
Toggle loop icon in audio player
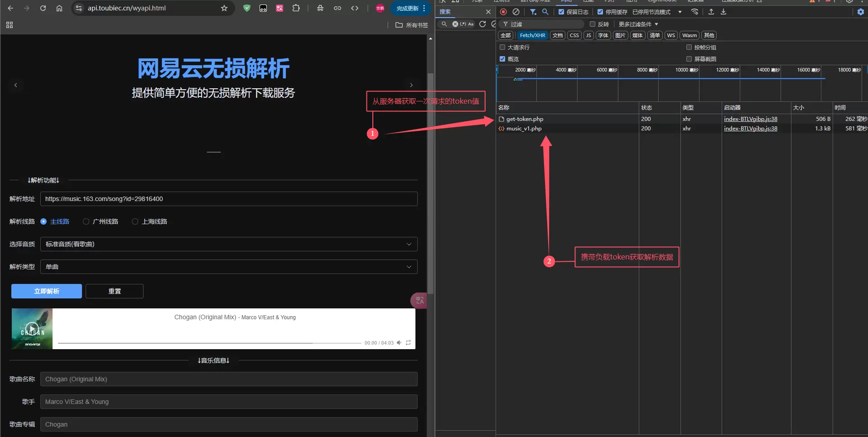pyautogui.click(x=408, y=343)
